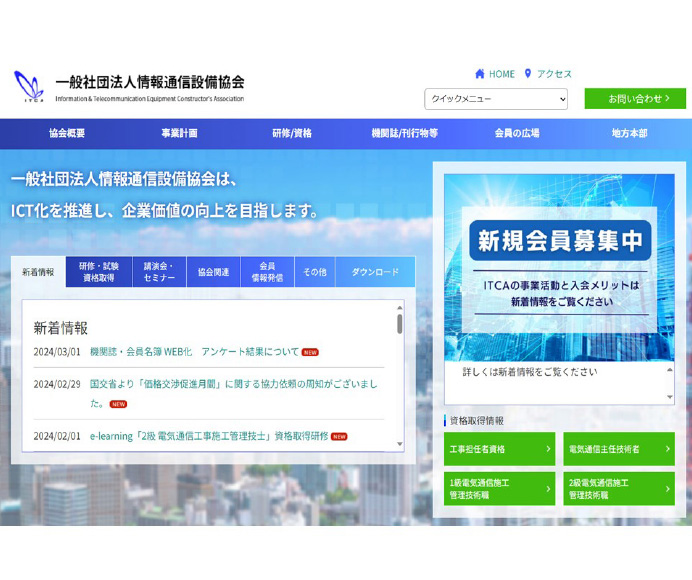This screenshot has height=580, width=692.
Task: Open e-learning 2級 電気通信工事施工管理技士 news link
Action: coord(209,436)
